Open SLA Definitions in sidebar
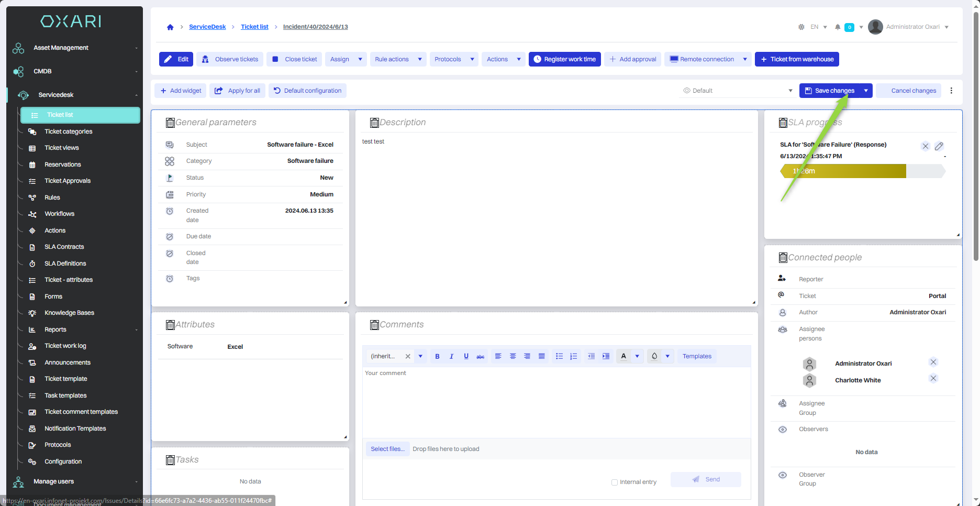 pyautogui.click(x=65, y=263)
